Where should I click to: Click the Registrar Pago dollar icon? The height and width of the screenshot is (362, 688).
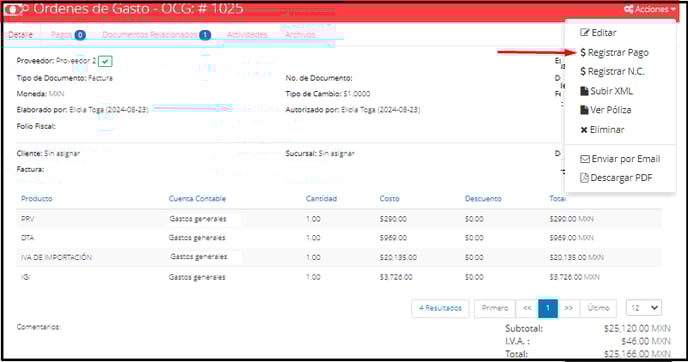[x=583, y=52]
